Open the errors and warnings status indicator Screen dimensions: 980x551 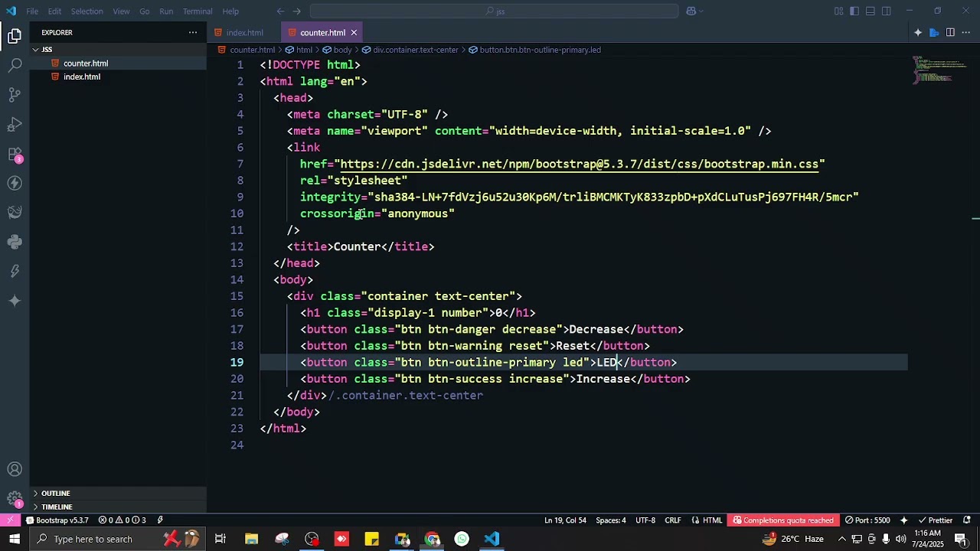[x=122, y=520]
